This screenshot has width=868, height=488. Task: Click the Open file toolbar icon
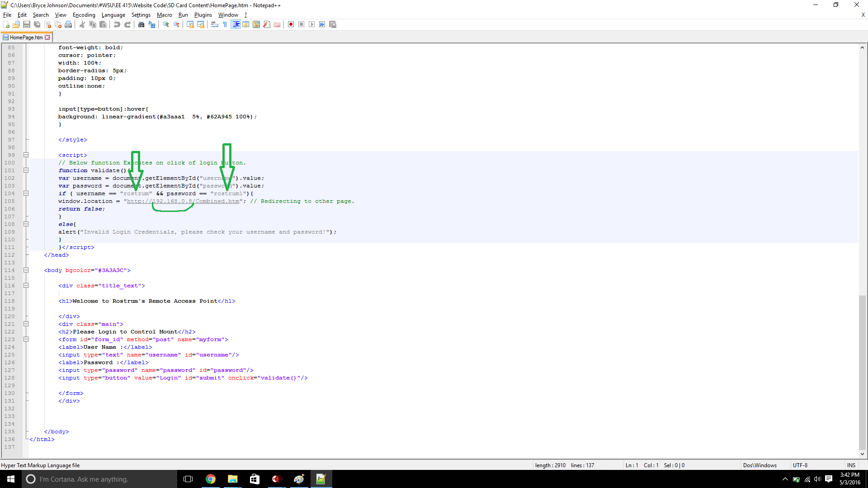click(16, 24)
